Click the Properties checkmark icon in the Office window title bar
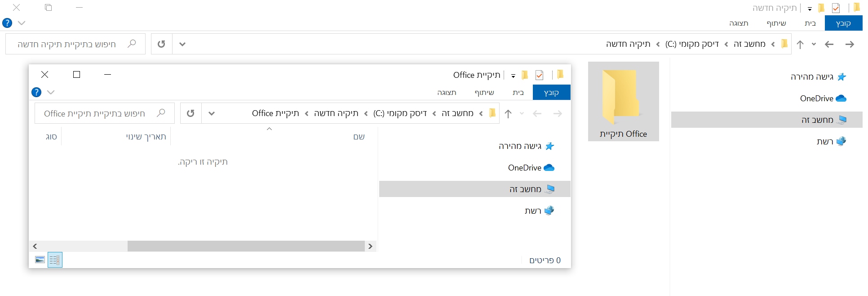Viewport: 868px width, 296px height. [539, 75]
